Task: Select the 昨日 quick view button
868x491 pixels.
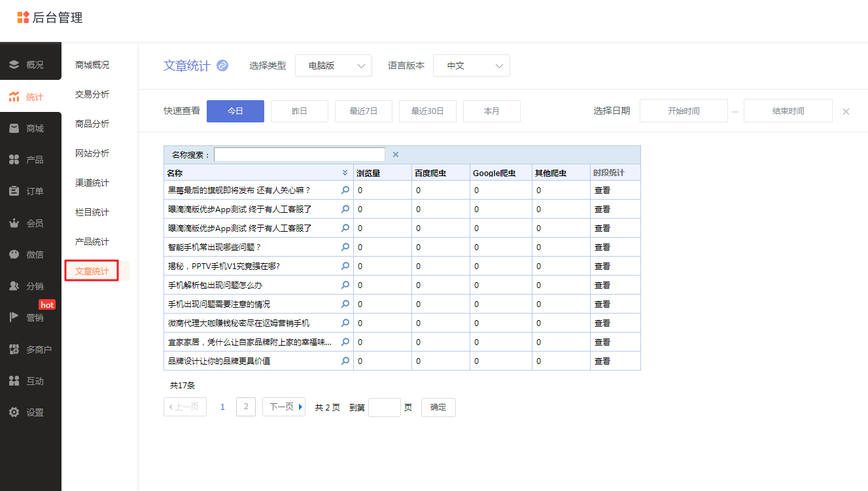Action: [300, 111]
